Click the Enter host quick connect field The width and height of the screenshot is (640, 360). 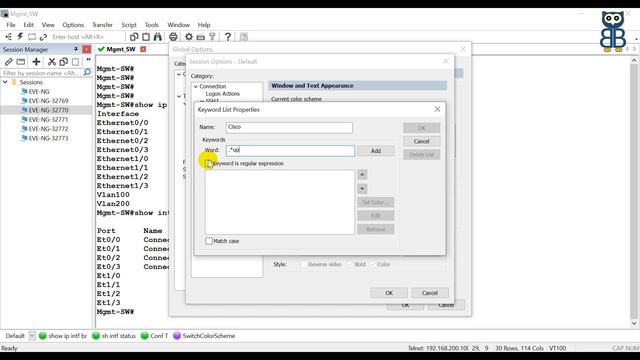pos(87,37)
